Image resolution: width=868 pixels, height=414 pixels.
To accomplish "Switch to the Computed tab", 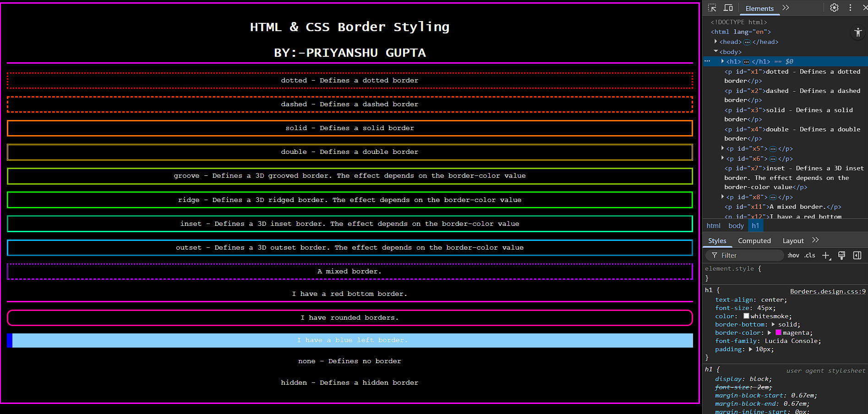I will coord(754,241).
